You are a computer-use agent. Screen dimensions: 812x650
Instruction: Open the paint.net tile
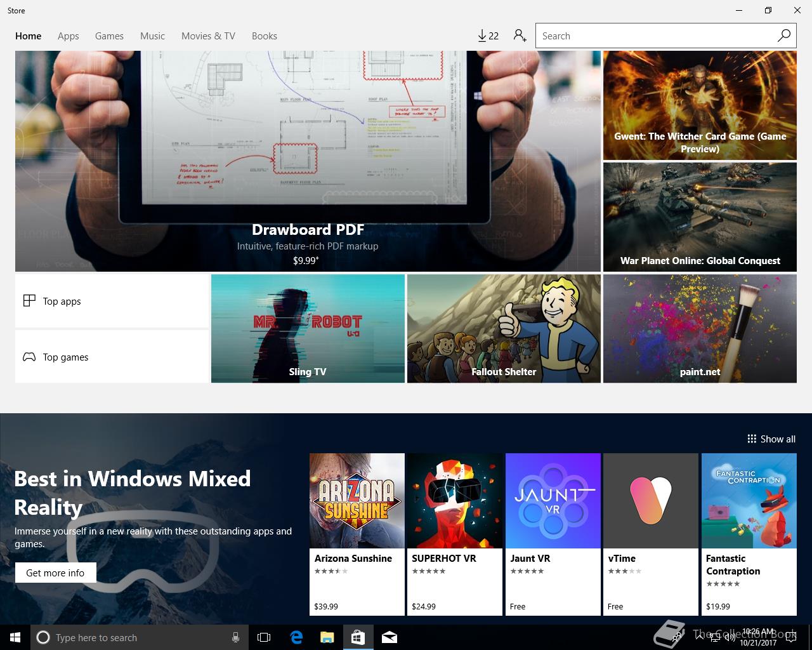point(700,329)
